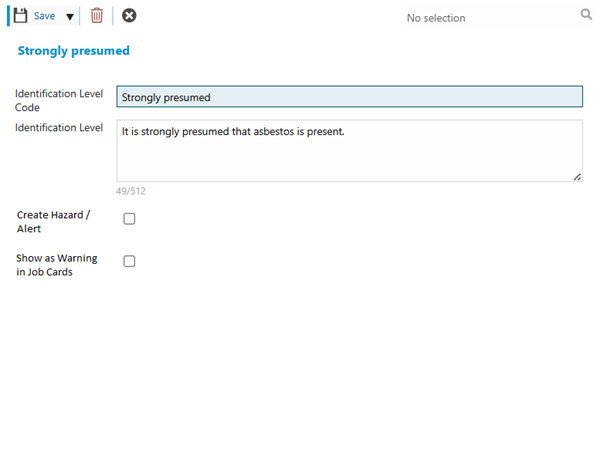Click the 'Identification Level' label
600x456 pixels.
pyautogui.click(x=59, y=128)
